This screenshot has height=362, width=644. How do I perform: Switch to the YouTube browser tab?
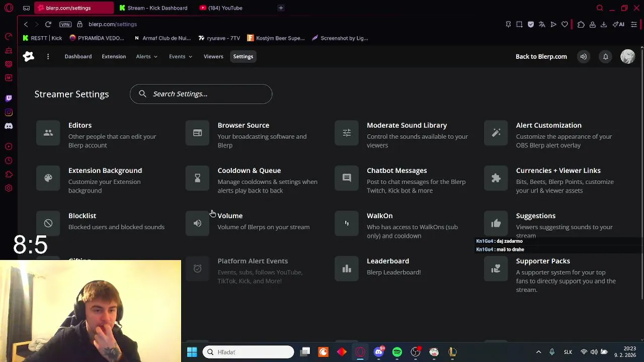coord(221,8)
